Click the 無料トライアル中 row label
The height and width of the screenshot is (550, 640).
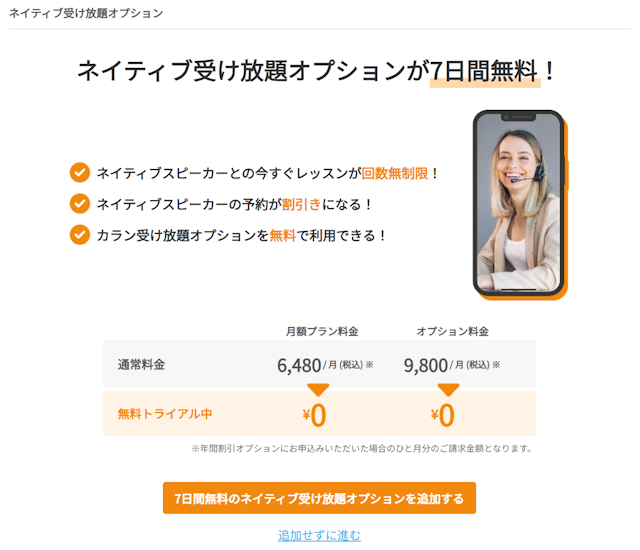coord(165,414)
